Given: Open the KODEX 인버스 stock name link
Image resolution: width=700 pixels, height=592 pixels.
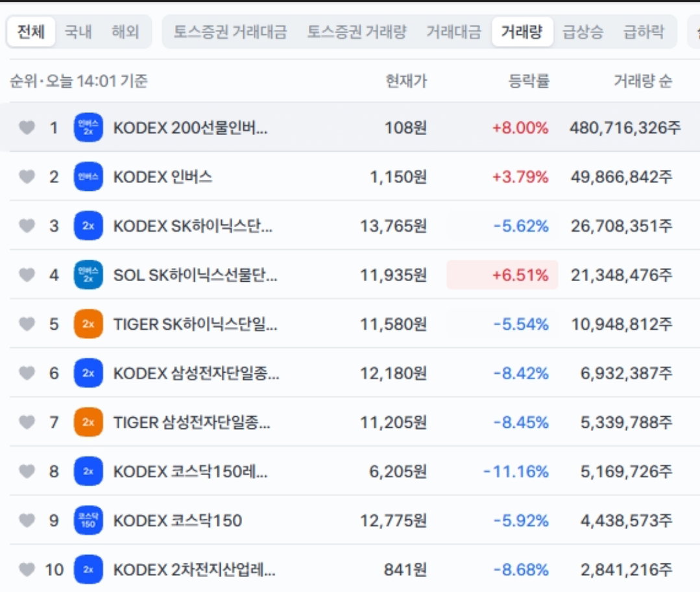Looking at the screenshot, I should click(x=162, y=177).
